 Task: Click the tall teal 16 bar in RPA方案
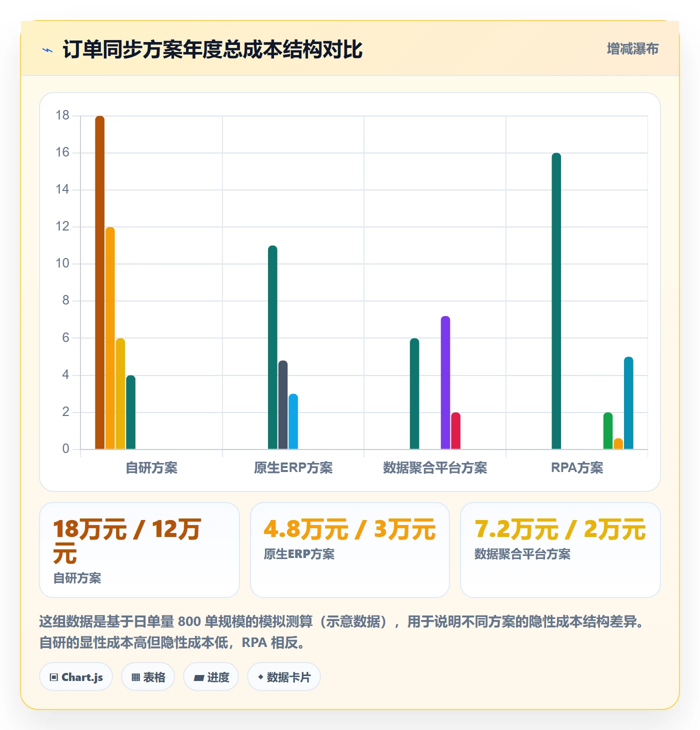pos(556,301)
